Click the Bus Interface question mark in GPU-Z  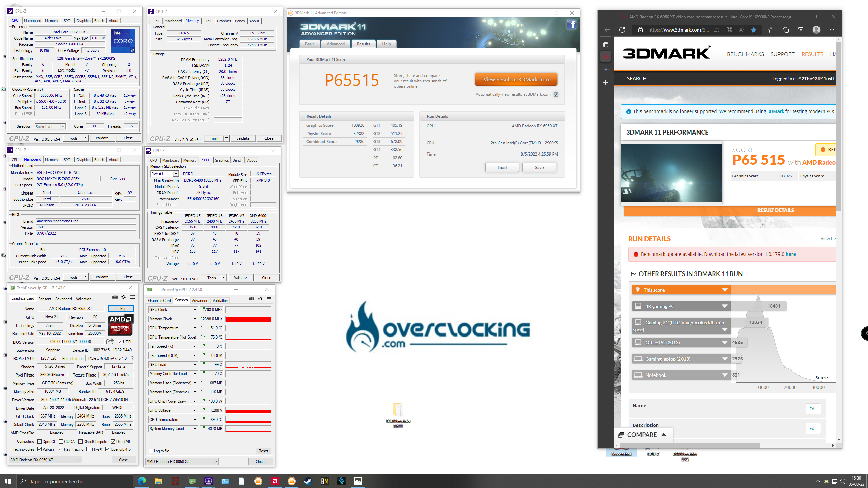click(x=132, y=358)
